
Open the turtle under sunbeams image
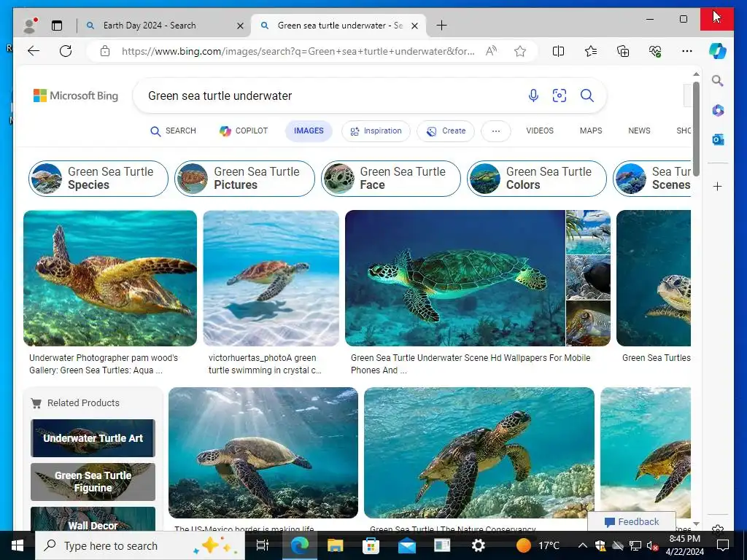(263, 452)
